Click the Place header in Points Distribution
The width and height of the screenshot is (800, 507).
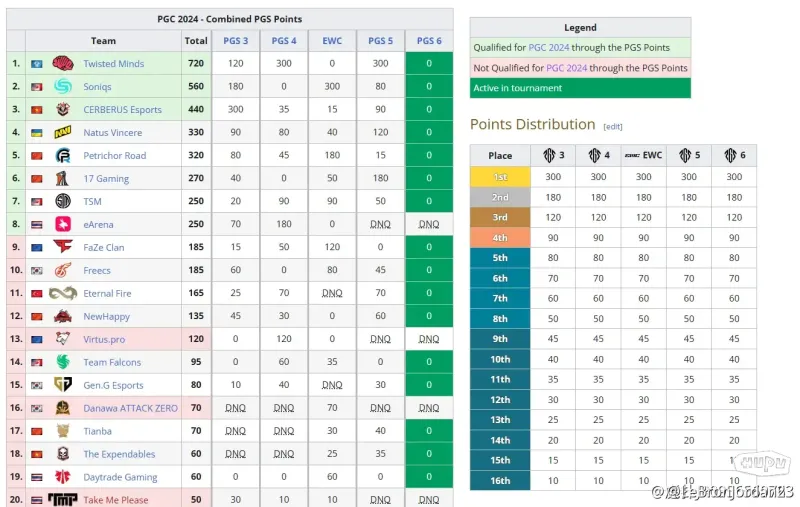[500, 156]
